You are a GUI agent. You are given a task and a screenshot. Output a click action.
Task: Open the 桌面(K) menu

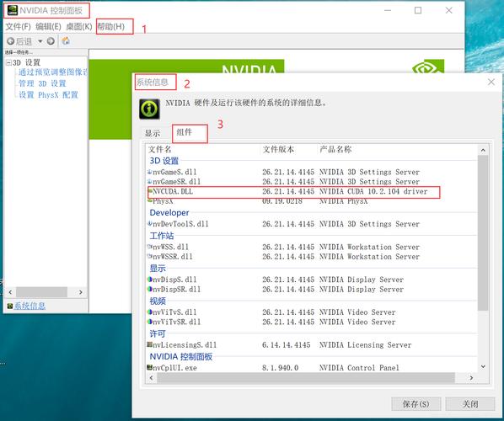click(79, 26)
